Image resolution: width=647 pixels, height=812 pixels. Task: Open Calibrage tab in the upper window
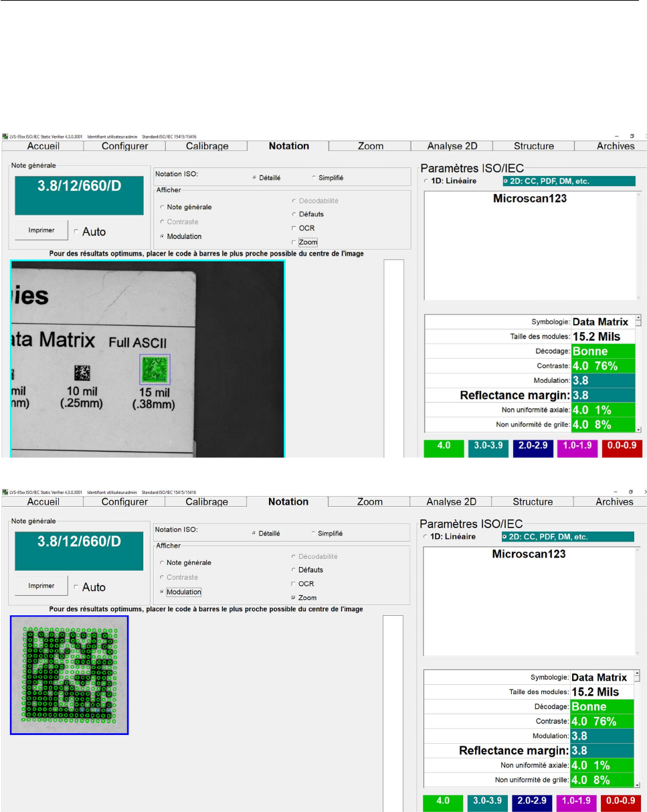click(x=207, y=146)
